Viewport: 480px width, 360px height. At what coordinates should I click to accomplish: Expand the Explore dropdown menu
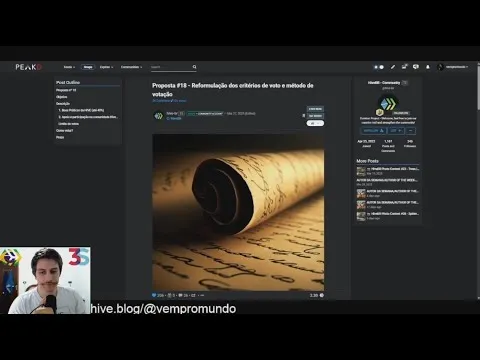pyautogui.click(x=106, y=67)
